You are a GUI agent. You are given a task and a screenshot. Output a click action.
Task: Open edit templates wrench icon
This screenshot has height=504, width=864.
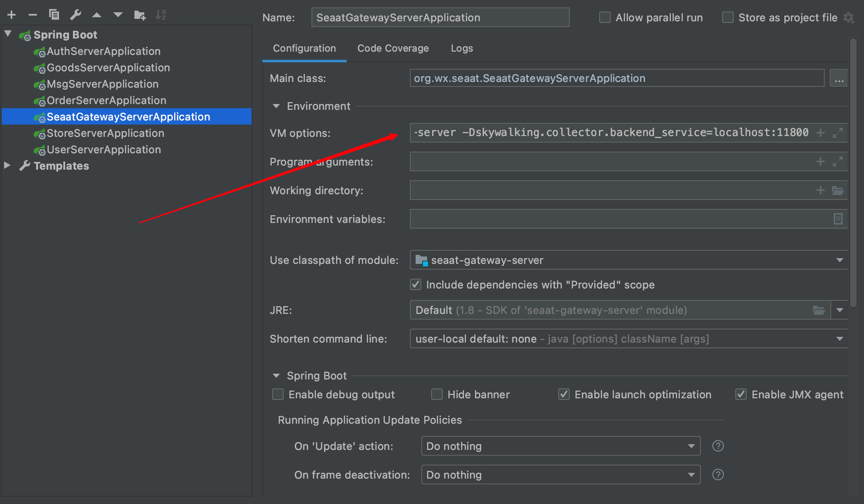coord(75,15)
